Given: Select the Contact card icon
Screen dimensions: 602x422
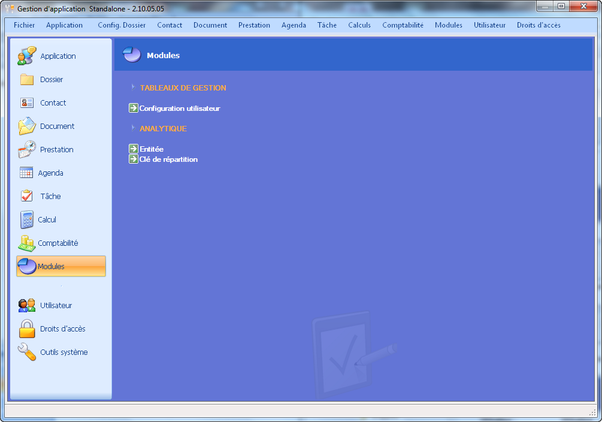Looking at the screenshot, I should (x=27, y=103).
